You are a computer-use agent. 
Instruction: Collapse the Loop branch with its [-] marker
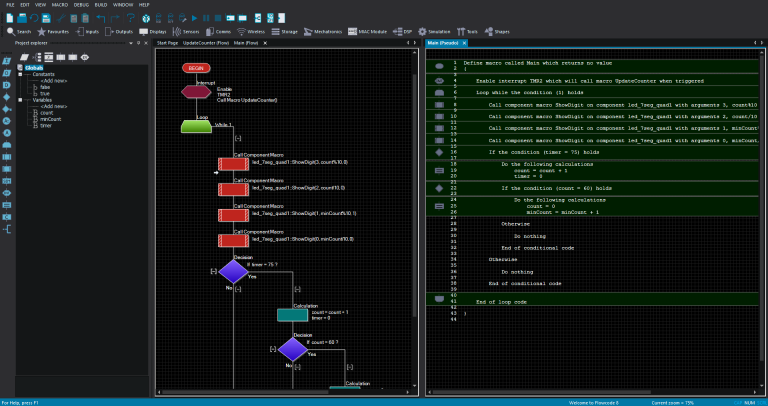238,139
